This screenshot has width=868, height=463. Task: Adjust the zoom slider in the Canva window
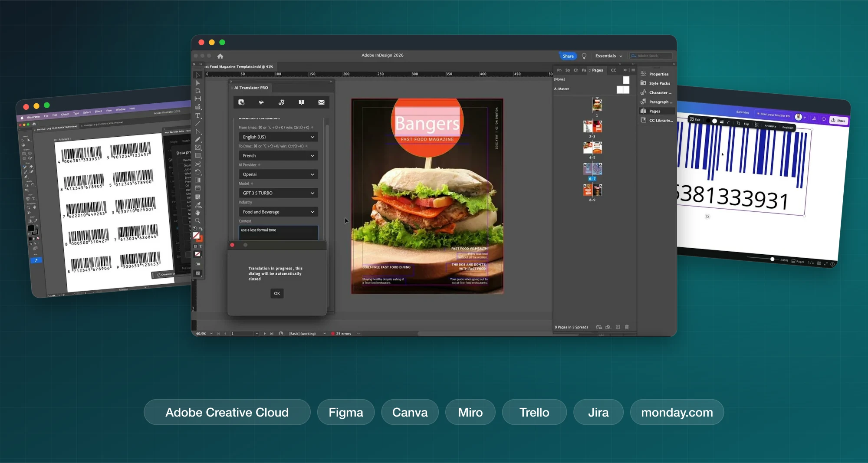pos(772,259)
